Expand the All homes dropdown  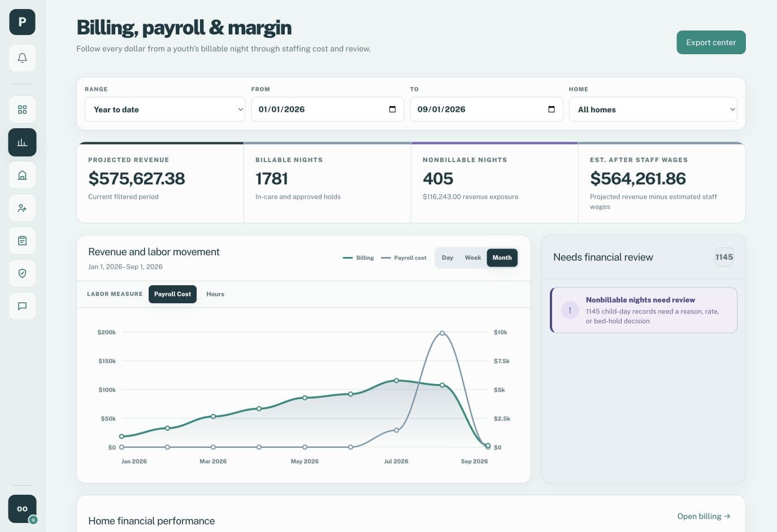click(653, 110)
